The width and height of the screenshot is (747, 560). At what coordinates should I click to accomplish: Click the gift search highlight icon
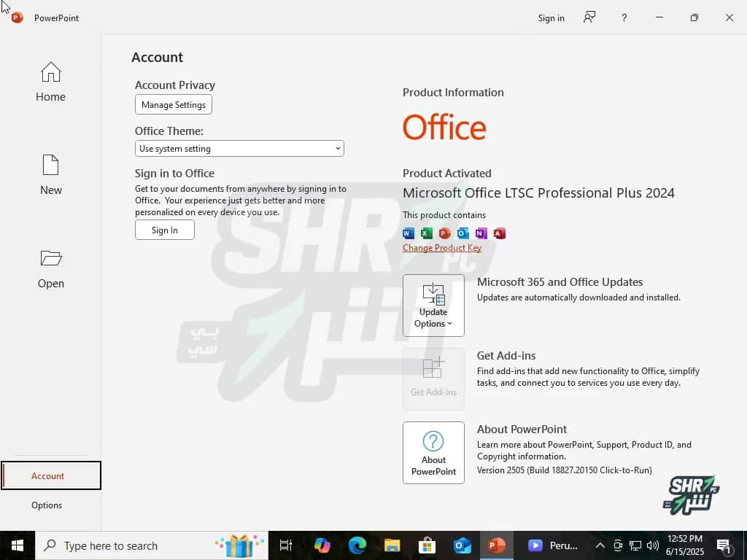(239, 545)
